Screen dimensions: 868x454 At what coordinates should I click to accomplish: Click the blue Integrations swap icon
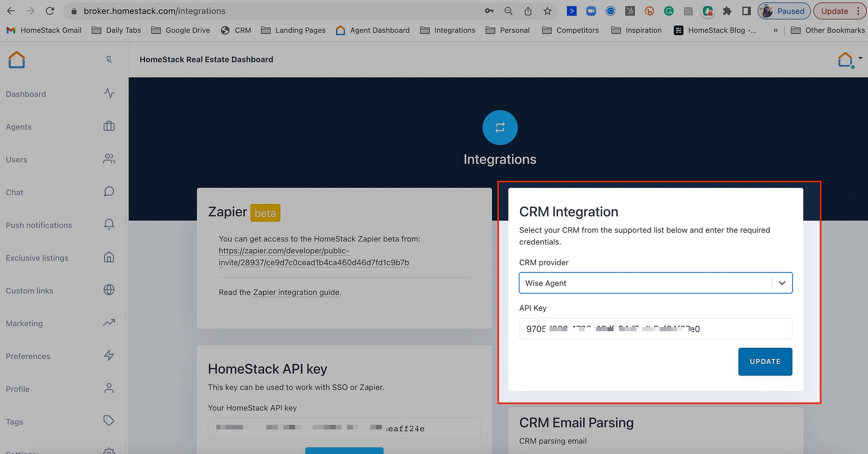pos(500,128)
